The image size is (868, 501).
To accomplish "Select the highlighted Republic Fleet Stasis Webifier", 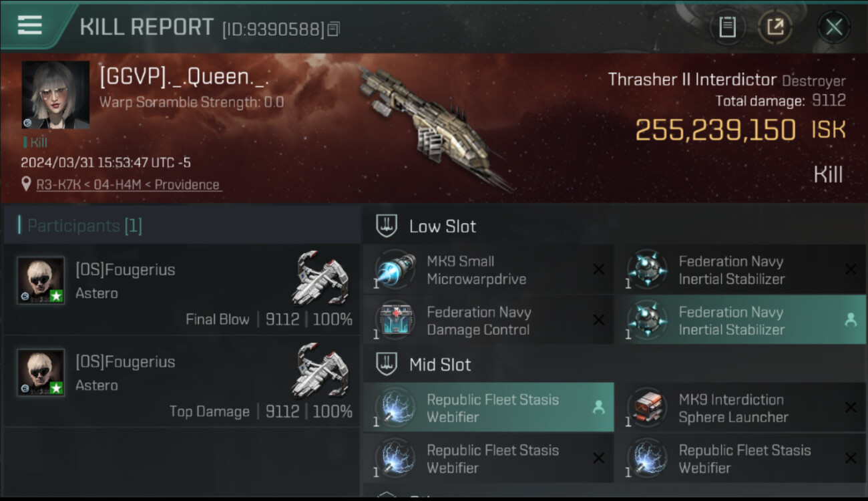I will [x=488, y=407].
